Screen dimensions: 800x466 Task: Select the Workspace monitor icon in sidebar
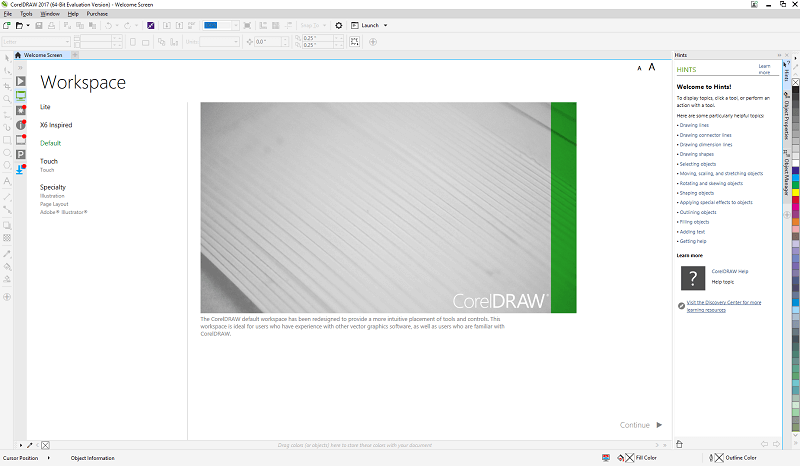(20, 95)
